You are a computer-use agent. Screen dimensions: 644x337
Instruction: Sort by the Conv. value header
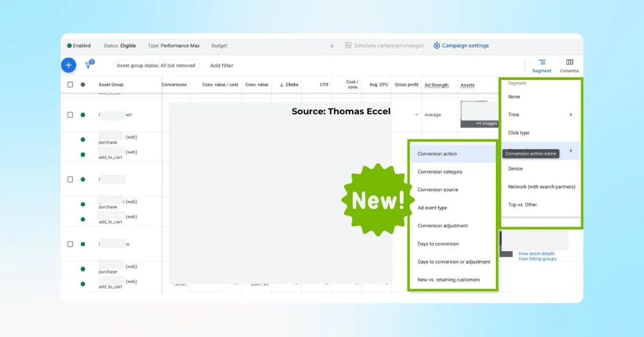(257, 85)
